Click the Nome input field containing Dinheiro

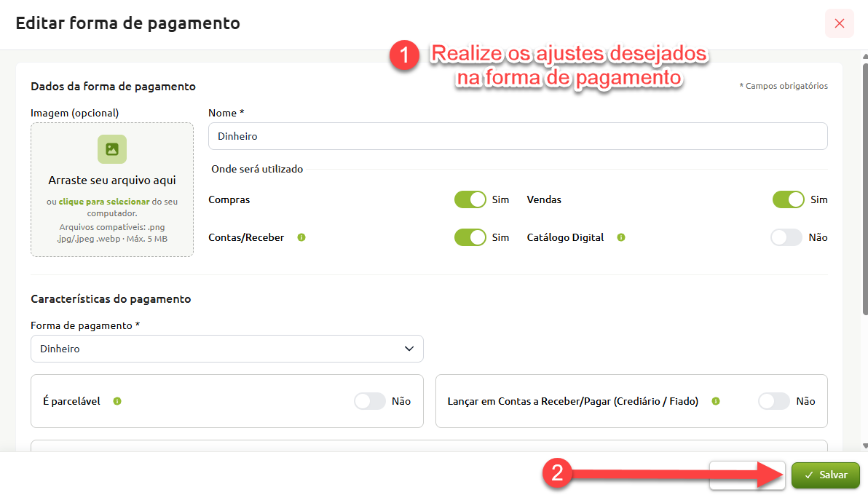point(518,136)
